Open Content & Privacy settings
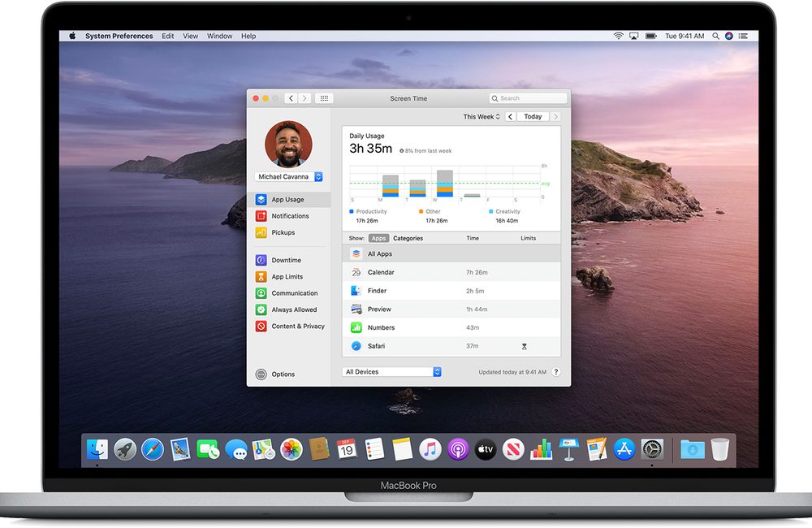812x528 pixels. tap(288, 327)
